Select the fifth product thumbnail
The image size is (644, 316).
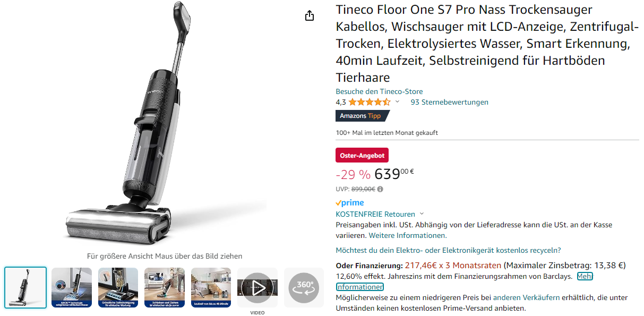click(211, 287)
